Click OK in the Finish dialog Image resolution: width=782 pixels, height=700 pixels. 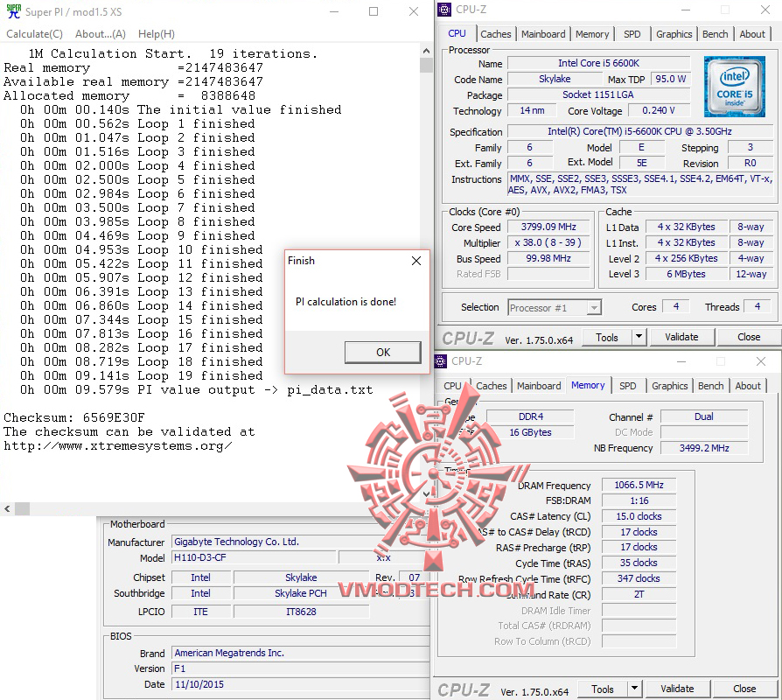pos(383,353)
